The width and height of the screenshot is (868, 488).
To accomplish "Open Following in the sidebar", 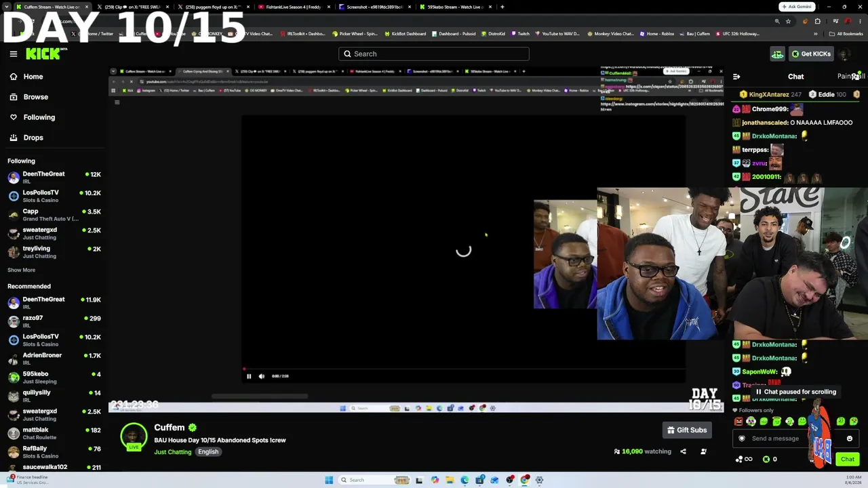I will pos(39,117).
